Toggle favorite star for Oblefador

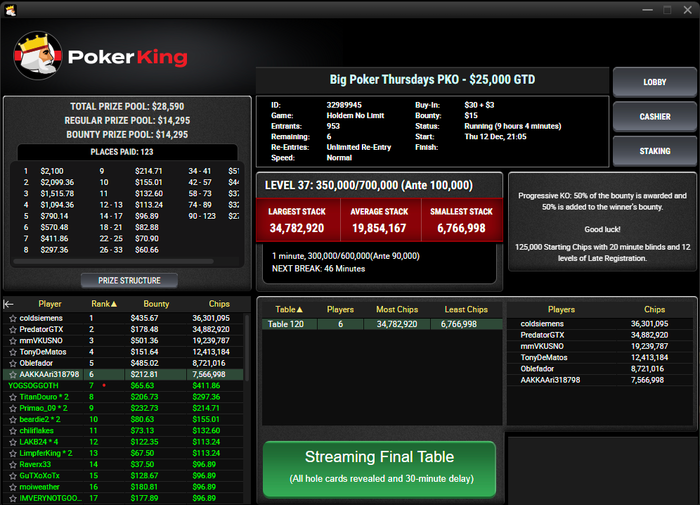[12, 363]
